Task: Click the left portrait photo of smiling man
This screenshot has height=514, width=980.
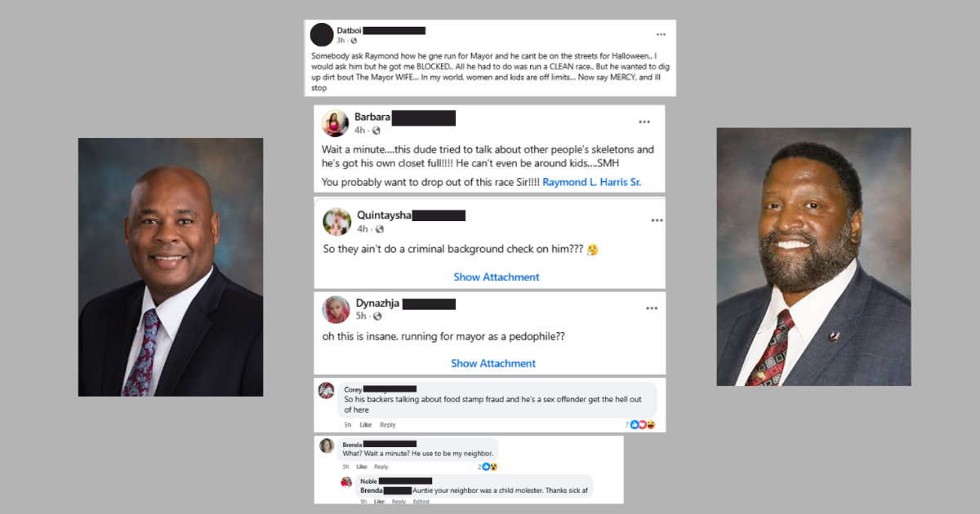Action: tap(171, 267)
